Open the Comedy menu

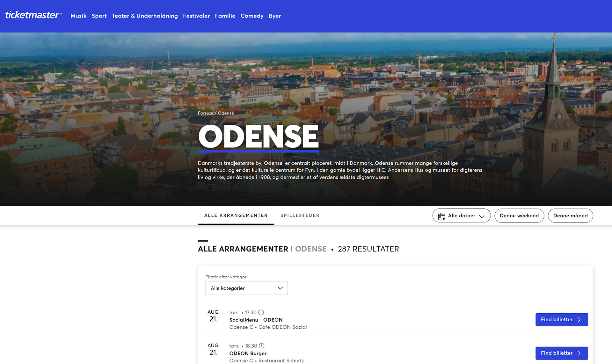(x=252, y=16)
